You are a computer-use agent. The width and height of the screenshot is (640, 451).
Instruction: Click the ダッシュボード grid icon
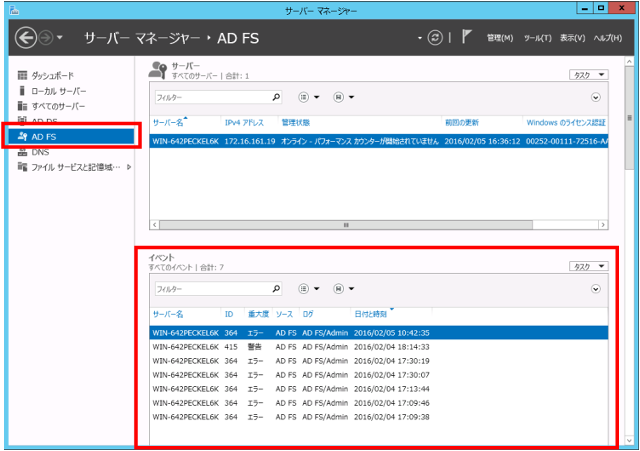[x=22, y=76]
